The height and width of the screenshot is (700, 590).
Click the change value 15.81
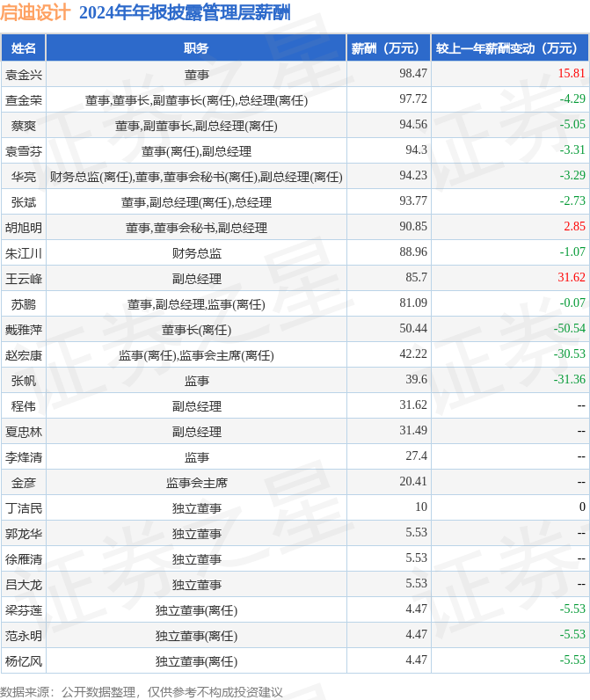coord(572,73)
